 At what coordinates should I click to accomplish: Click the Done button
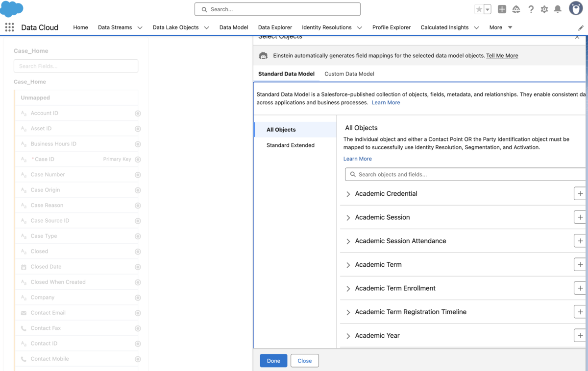(273, 361)
